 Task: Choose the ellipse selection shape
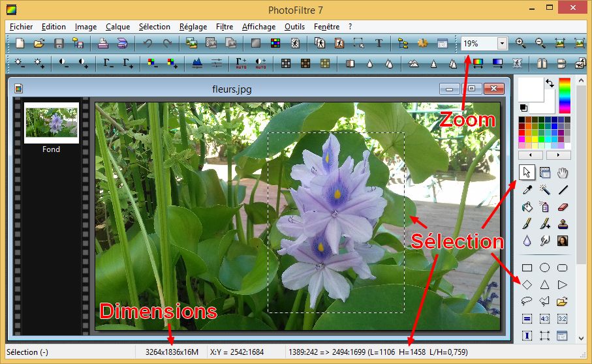point(544,267)
